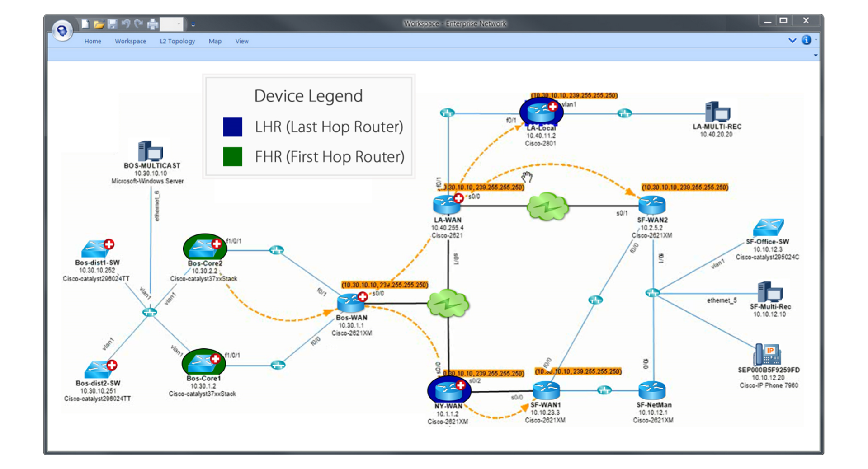Click the LA-WAN router icon
Screen dimensions: 868x469
[447, 204]
